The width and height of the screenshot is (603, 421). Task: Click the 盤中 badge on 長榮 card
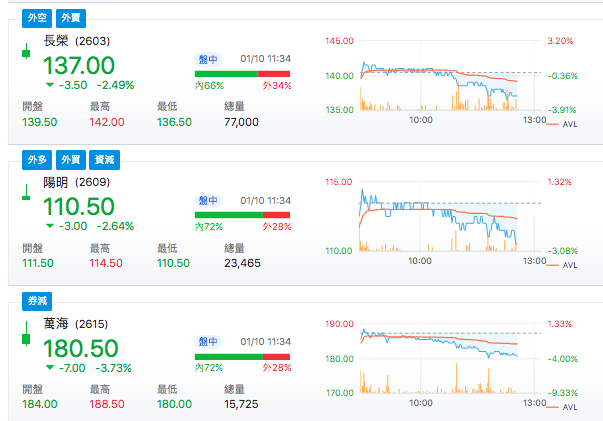click(x=208, y=59)
